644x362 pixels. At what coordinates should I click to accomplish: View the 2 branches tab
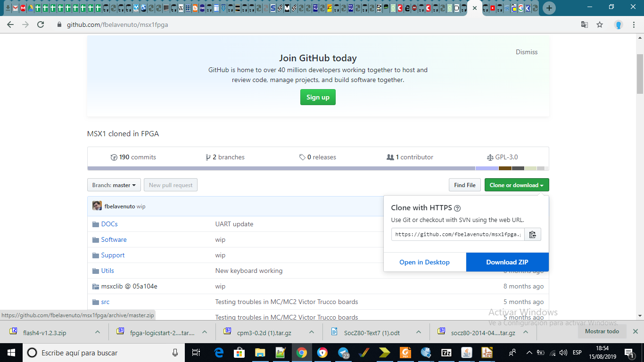[x=225, y=157]
